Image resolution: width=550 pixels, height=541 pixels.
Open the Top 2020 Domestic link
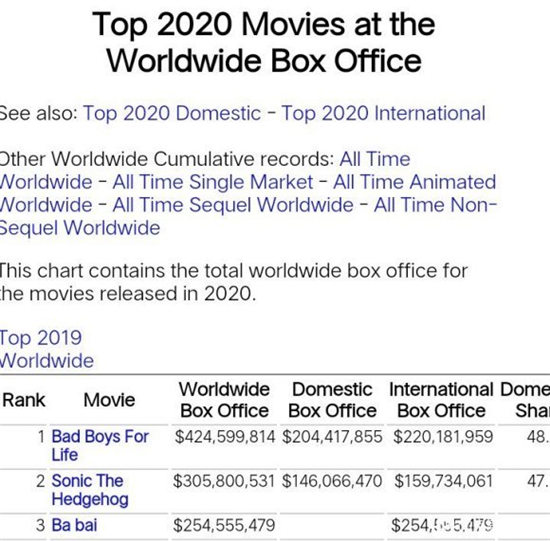(x=172, y=113)
